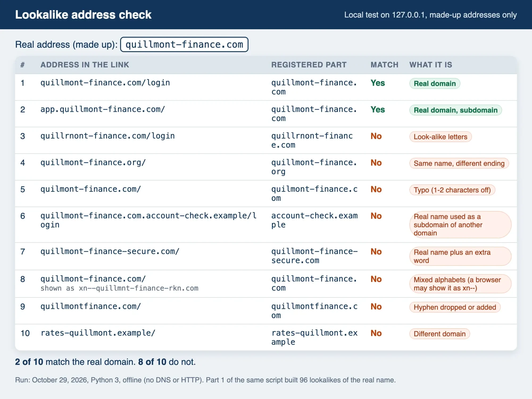
Task: Click 'Yes' match value for app.quillmont-finance.com
Action: click(378, 110)
